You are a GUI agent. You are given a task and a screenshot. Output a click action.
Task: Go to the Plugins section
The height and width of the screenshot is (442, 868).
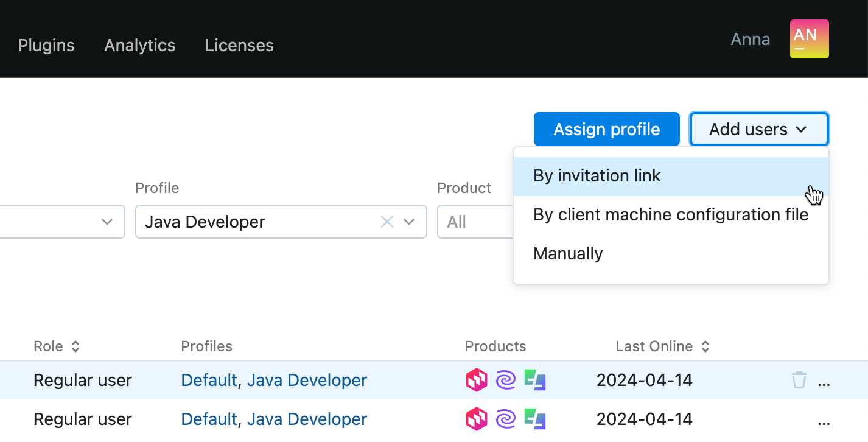tap(46, 45)
